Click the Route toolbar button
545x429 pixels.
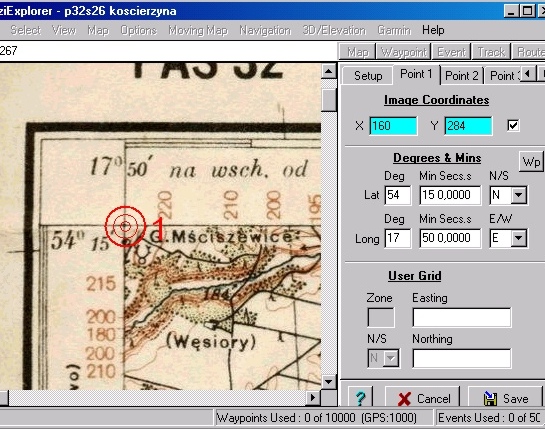coord(529,52)
